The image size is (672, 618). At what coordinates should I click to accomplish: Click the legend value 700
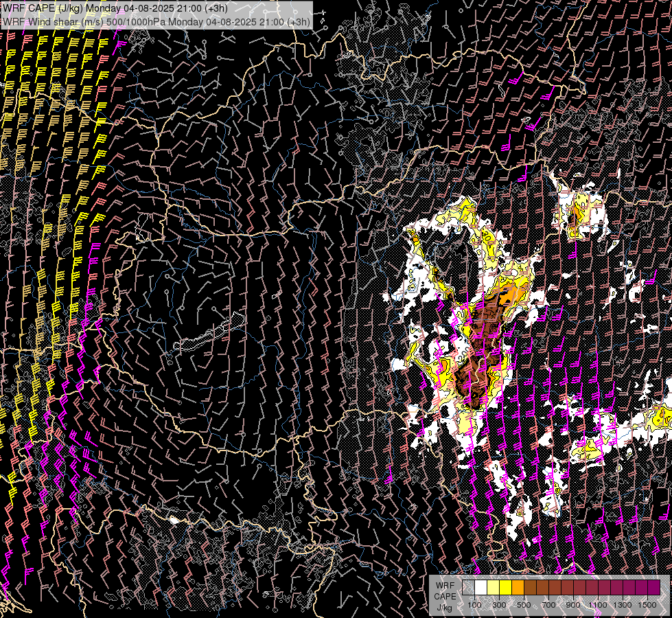point(548,605)
